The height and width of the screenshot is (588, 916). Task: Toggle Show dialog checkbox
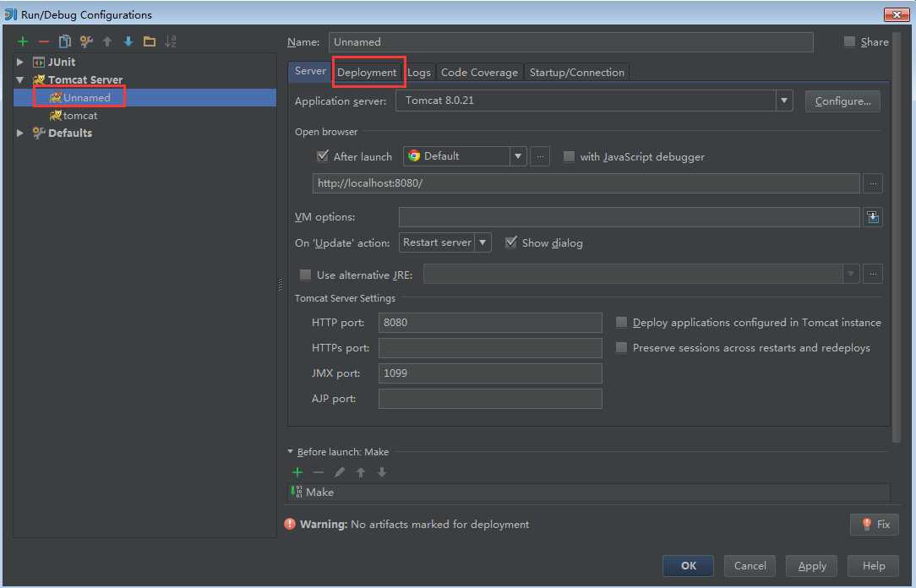[x=511, y=242]
